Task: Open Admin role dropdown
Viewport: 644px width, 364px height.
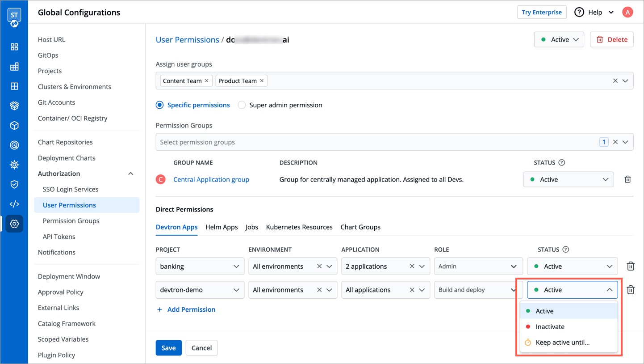Action: point(478,266)
